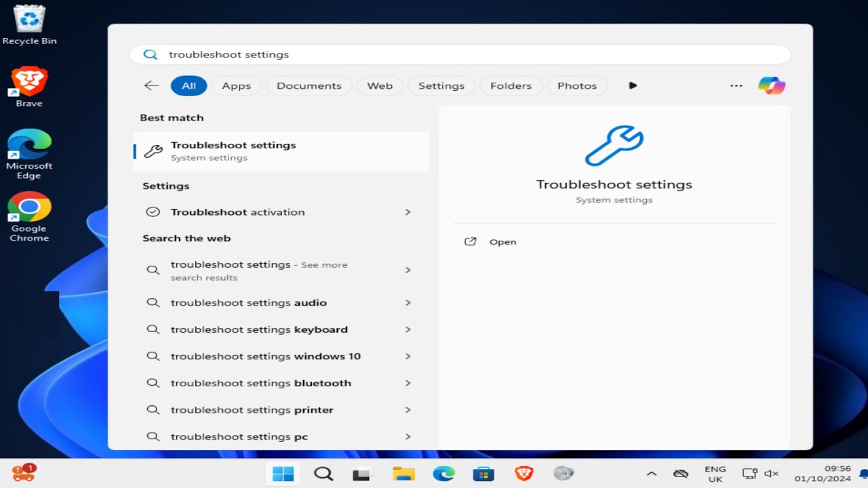
Task: Click the open-external icon beside Open
Action: pos(470,242)
